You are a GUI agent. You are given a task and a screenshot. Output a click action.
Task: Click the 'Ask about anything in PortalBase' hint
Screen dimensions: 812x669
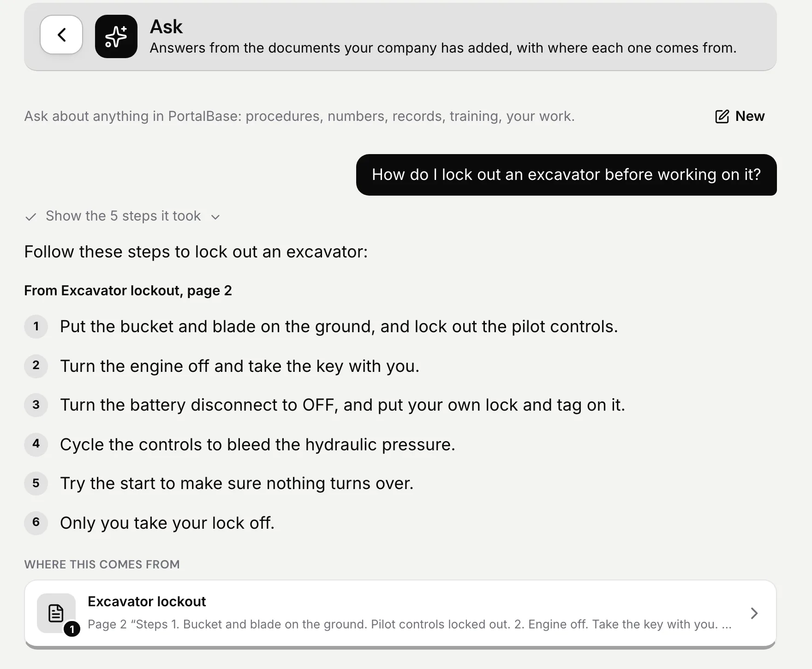[299, 116]
